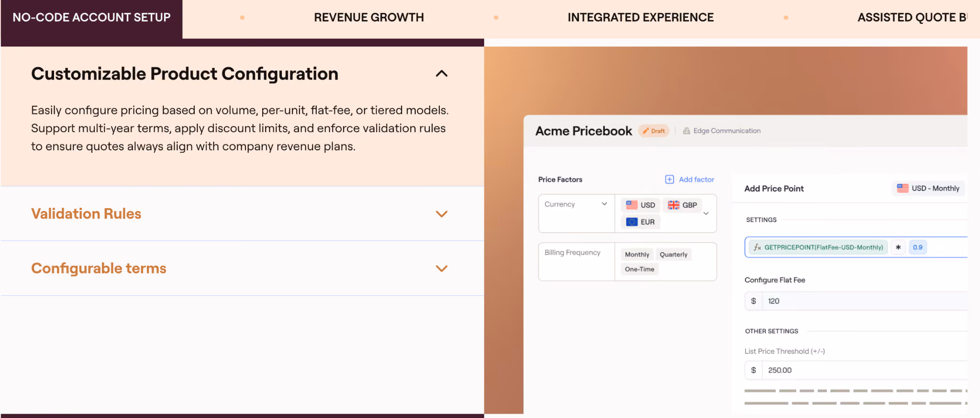Screen dimensions: 980x418
Task: Click the dollar sign beside 250.00
Action: [754, 370]
